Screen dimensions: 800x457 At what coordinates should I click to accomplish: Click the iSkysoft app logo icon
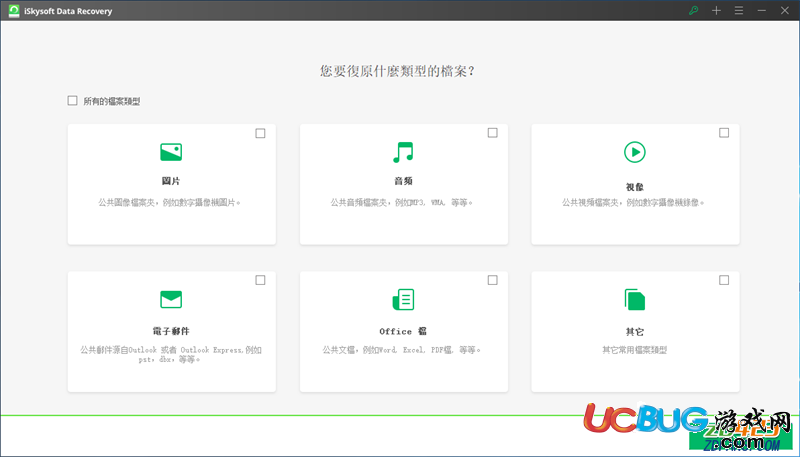coord(14,11)
